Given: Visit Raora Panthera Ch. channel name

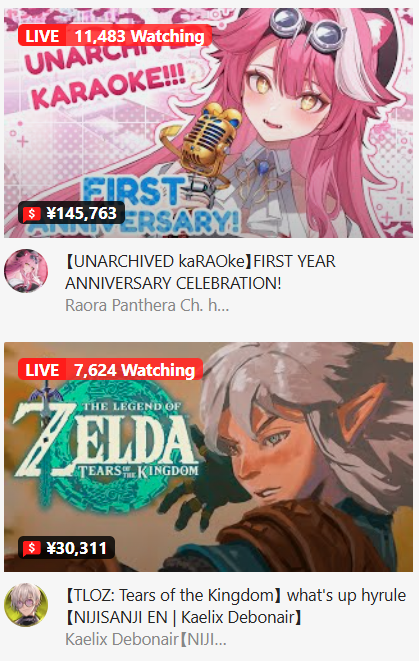Looking at the screenshot, I should [147, 305].
